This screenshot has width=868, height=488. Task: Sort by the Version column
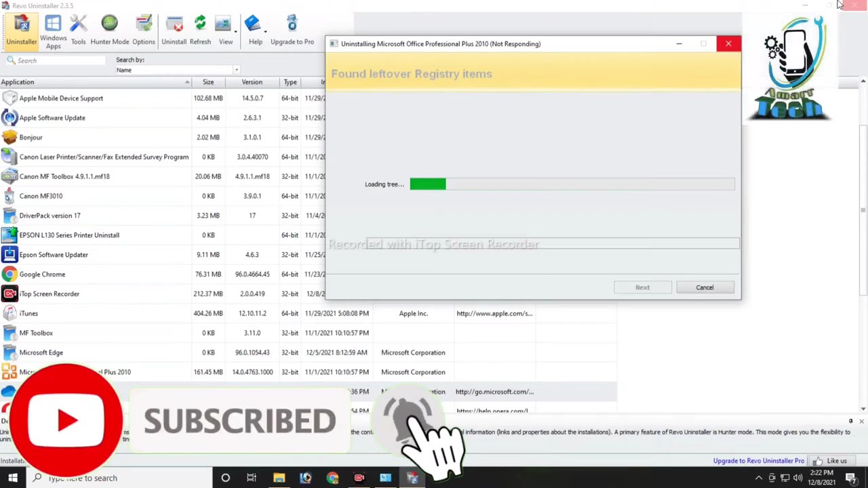pyautogui.click(x=252, y=82)
